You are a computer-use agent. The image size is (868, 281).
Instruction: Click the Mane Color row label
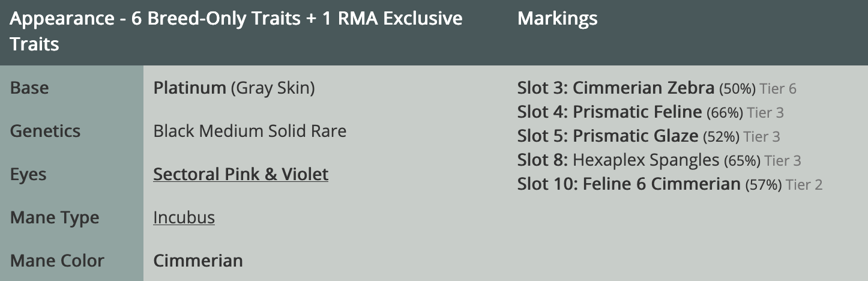(57, 261)
